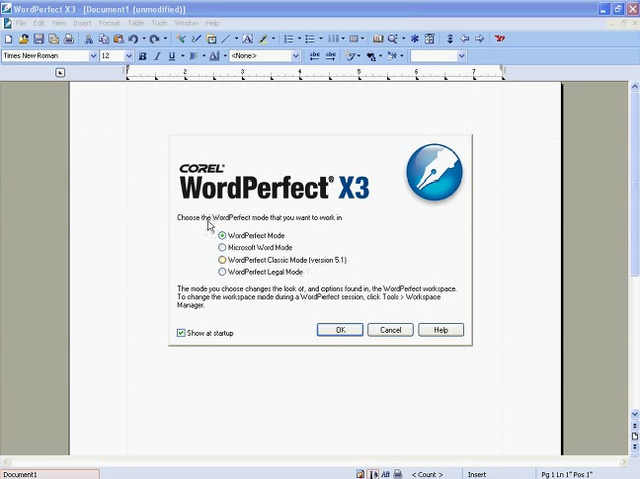The height and width of the screenshot is (479, 640).
Task: Open the Format menu
Action: pyautogui.click(x=109, y=23)
